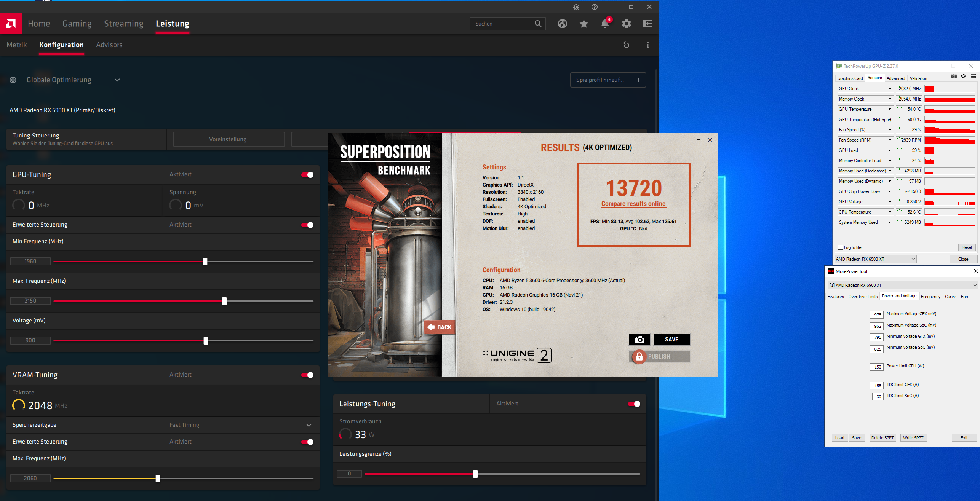Click the reset tuning arrow icon
The width and height of the screenshot is (980, 501).
pyautogui.click(x=626, y=45)
